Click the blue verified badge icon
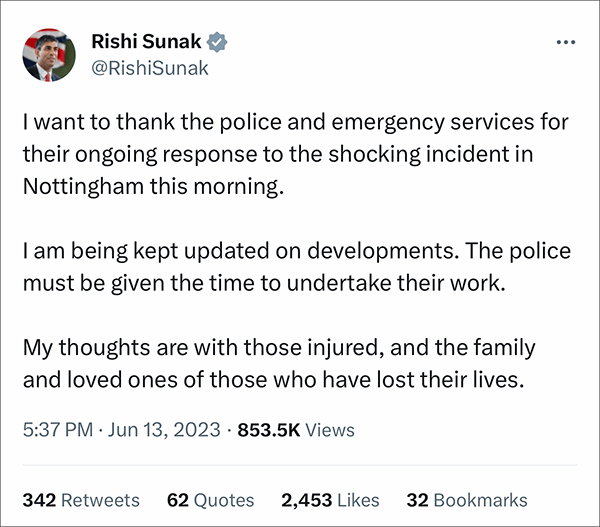600x527 pixels. point(217,42)
